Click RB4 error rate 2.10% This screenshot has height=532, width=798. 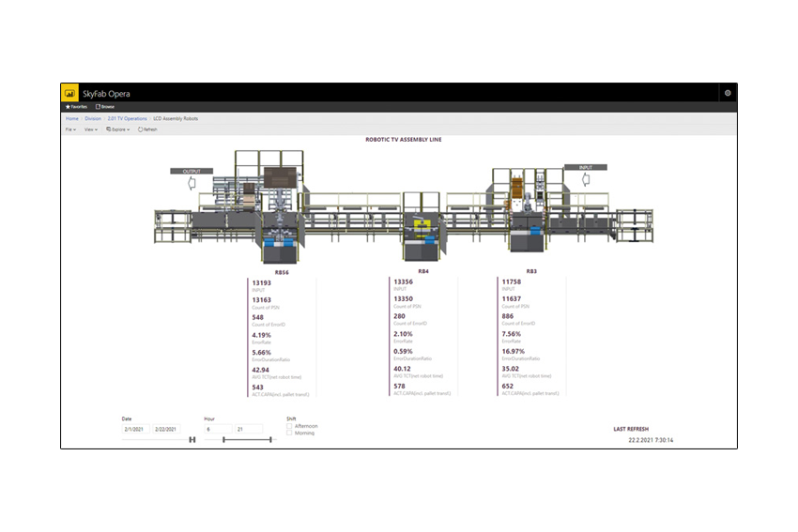tap(403, 334)
